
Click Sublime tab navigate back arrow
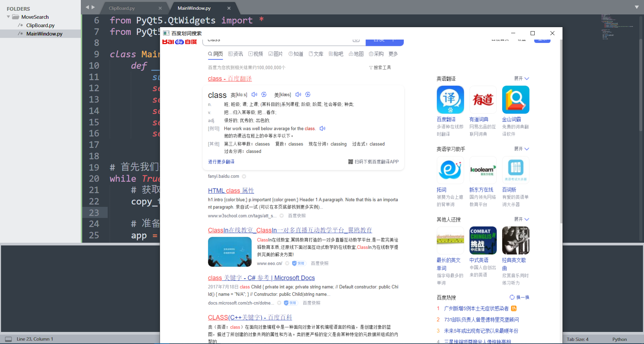[87, 7]
